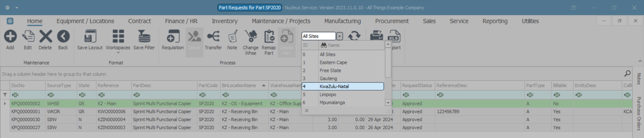Open SourceType filter operator selector
The image size is (644, 138).
[51, 95]
